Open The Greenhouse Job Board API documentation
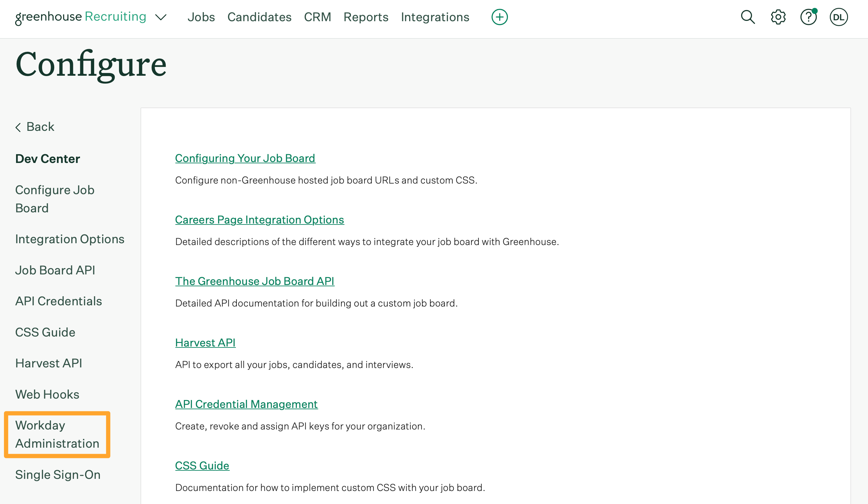 [x=254, y=281]
